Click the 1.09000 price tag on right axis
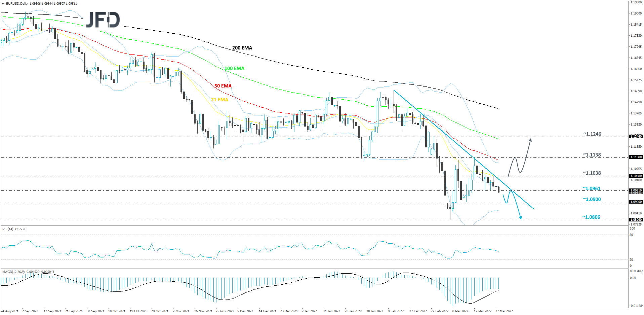Image resolution: width=644 pixels, height=315 pixels. (635, 202)
